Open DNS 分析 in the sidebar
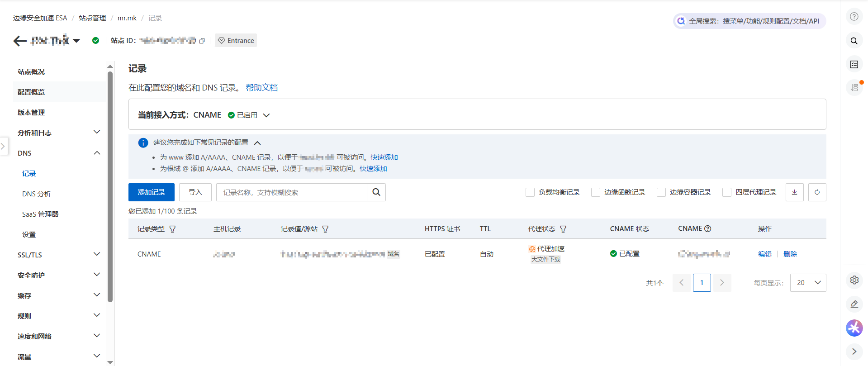Image resolution: width=868 pixels, height=366 pixels. [x=37, y=194]
